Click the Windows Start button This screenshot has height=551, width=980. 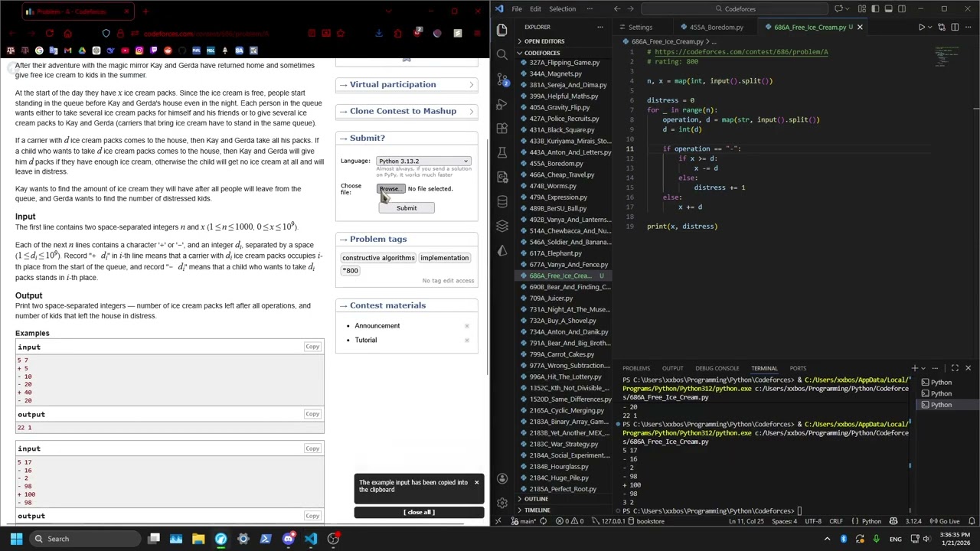tap(16, 539)
